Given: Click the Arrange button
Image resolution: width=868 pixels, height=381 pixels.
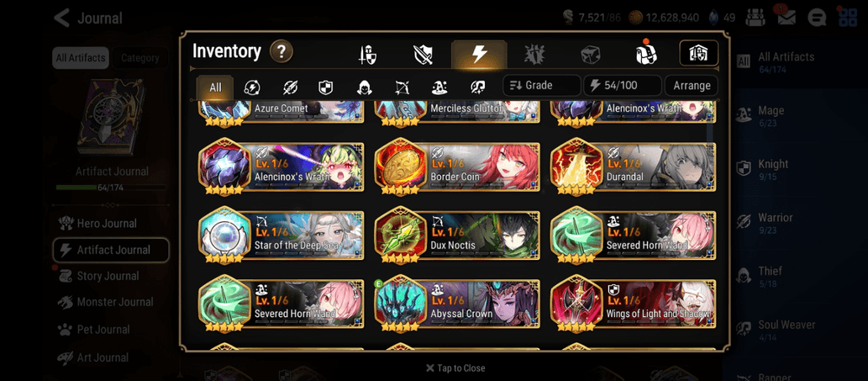Looking at the screenshot, I should pyautogui.click(x=692, y=86).
